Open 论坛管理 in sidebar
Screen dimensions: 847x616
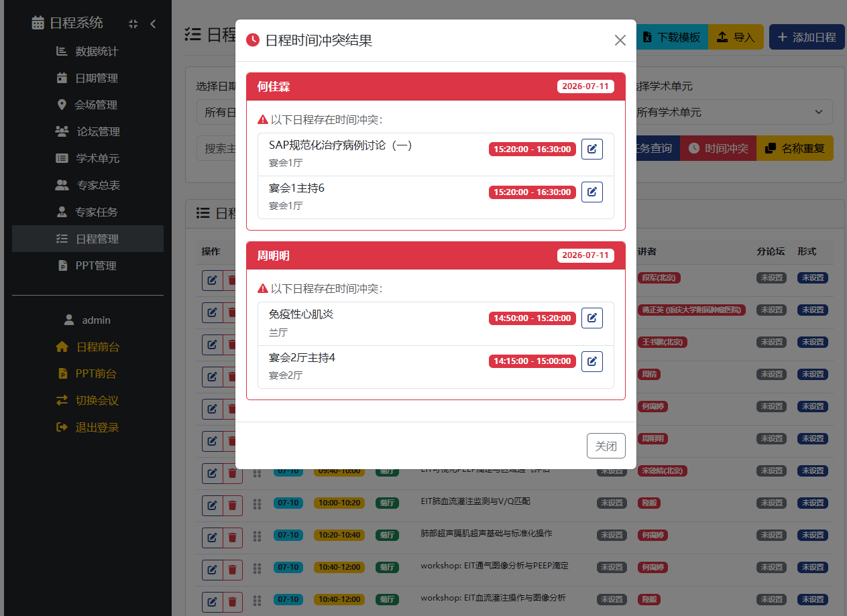click(x=88, y=131)
